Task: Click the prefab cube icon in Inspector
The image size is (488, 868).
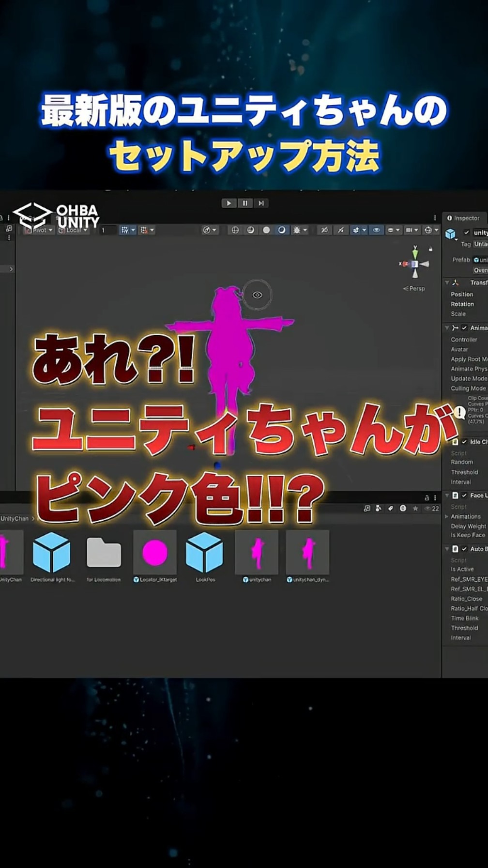Action: click(451, 234)
